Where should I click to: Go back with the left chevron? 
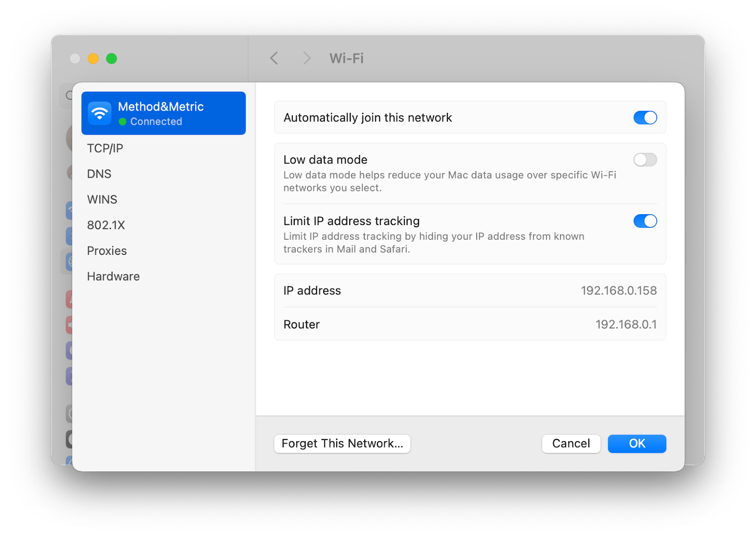pos(274,58)
